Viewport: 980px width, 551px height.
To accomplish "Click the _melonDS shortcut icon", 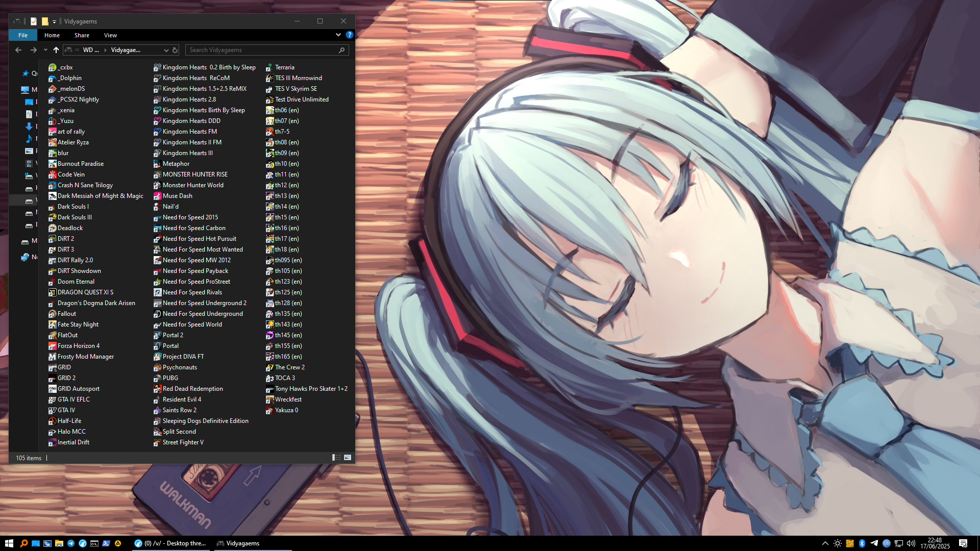I will tap(52, 89).
